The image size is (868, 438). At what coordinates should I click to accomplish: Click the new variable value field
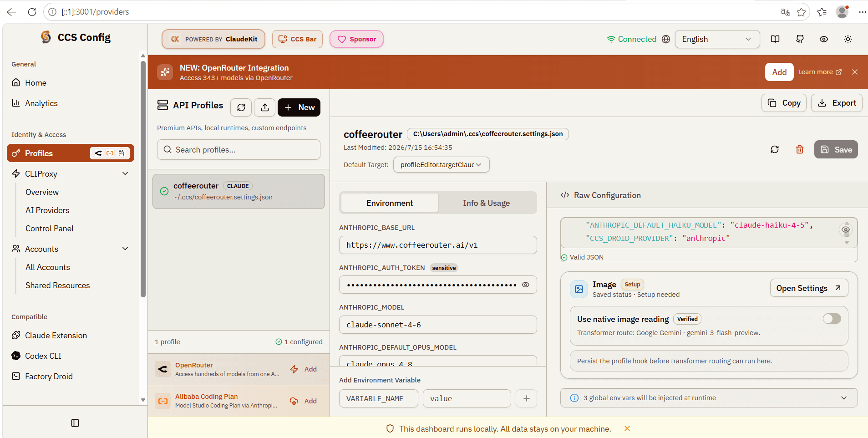coord(467,398)
